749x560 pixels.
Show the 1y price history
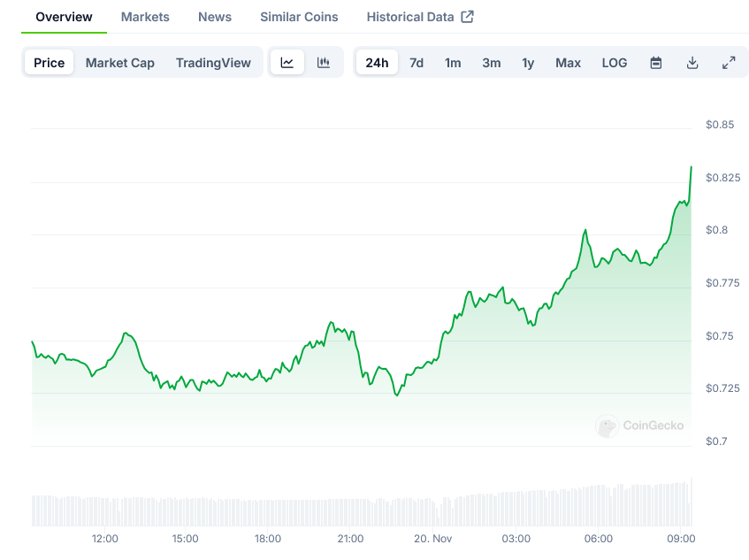click(x=528, y=63)
